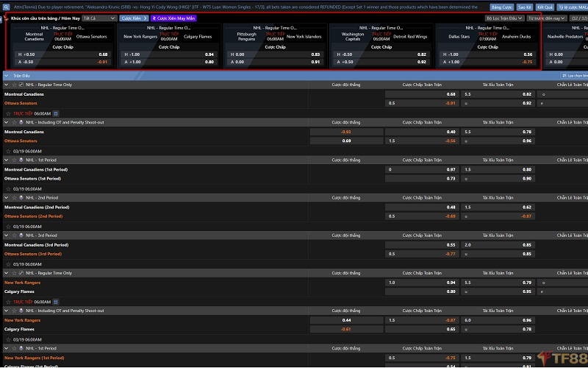Collapse the Trận Đấu section
The image size is (588, 368).
point(6,76)
